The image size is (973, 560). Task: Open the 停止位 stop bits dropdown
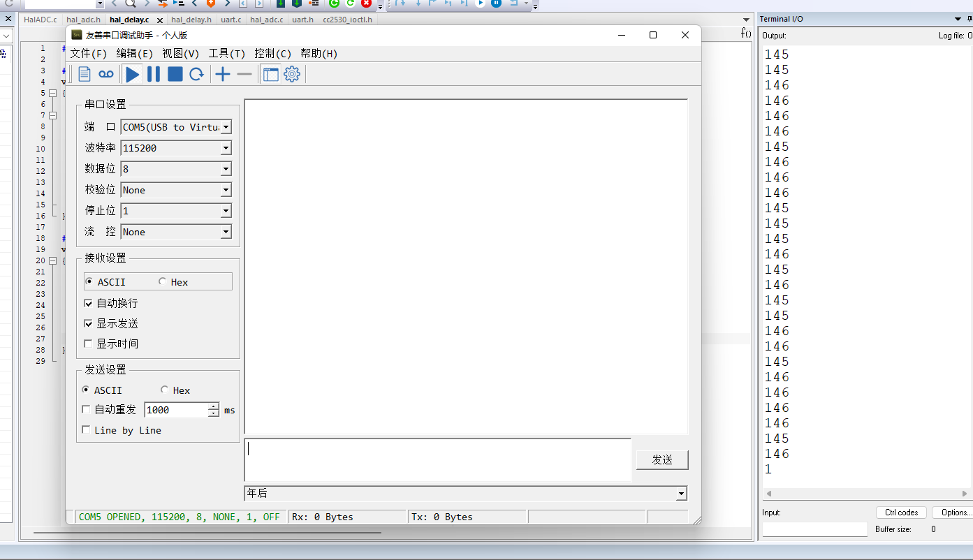point(226,211)
